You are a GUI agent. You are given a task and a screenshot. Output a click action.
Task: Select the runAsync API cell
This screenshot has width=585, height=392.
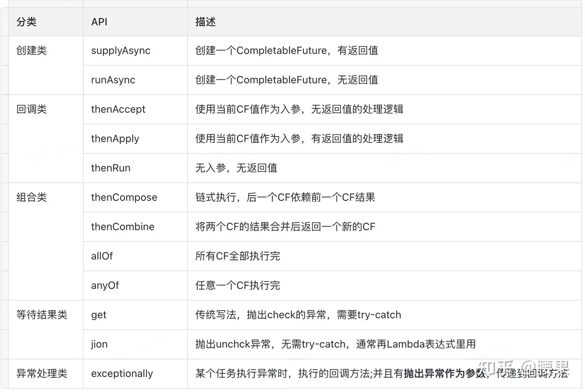tap(113, 80)
